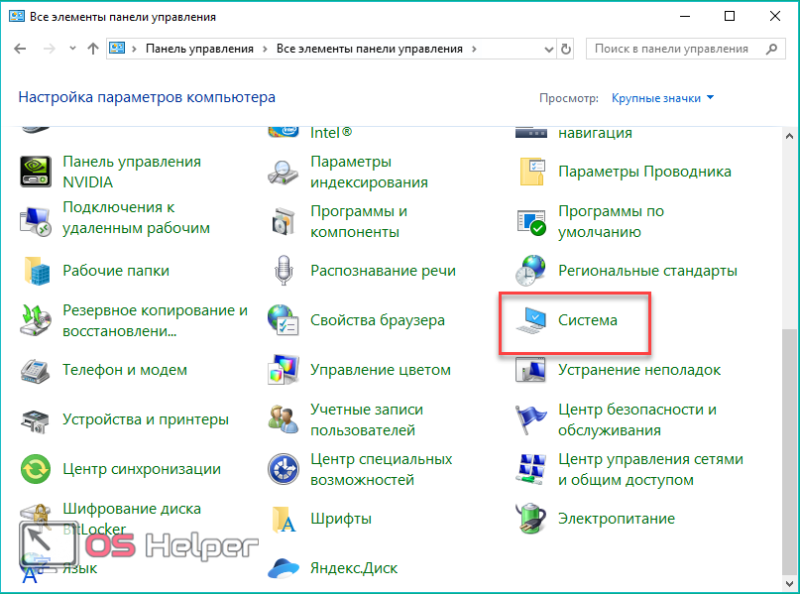Image resolution: width=800 pixels, height=594 pixels.
Task: Expand chevron after 'Все элементы панели управления'
Action: (x=474, y=49)
